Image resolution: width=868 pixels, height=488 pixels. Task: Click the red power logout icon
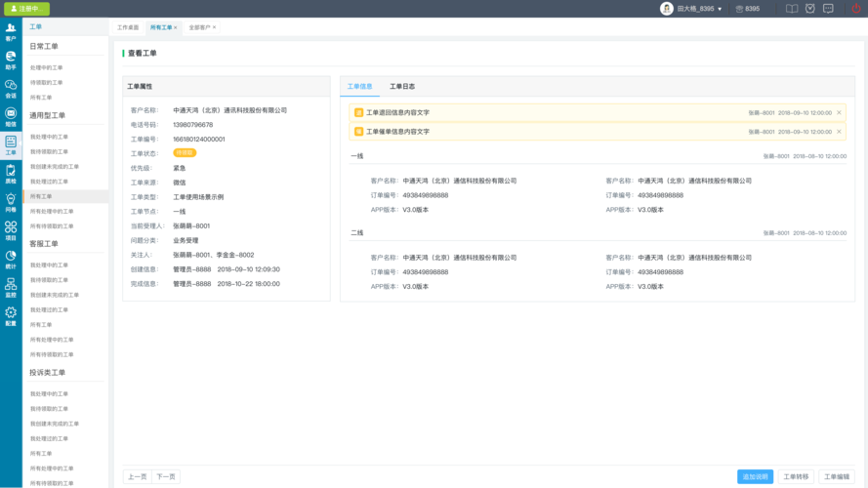(x=856, y=9)
